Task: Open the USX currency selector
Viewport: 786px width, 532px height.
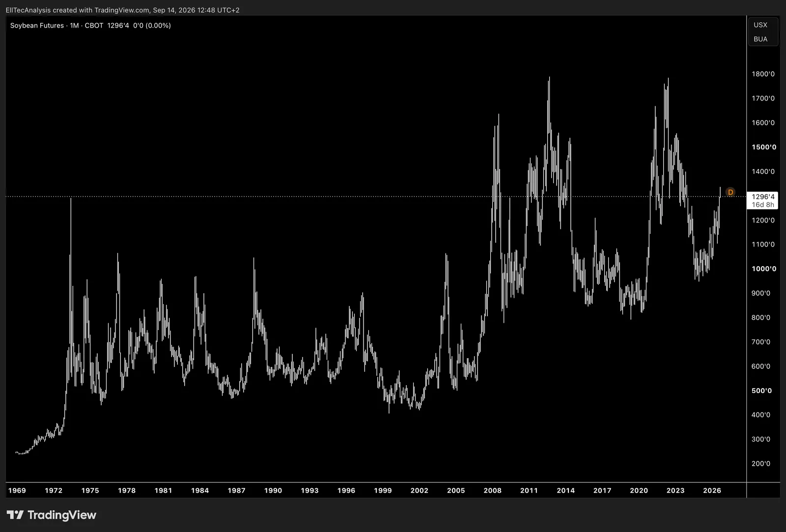Action: coord(760,25)
